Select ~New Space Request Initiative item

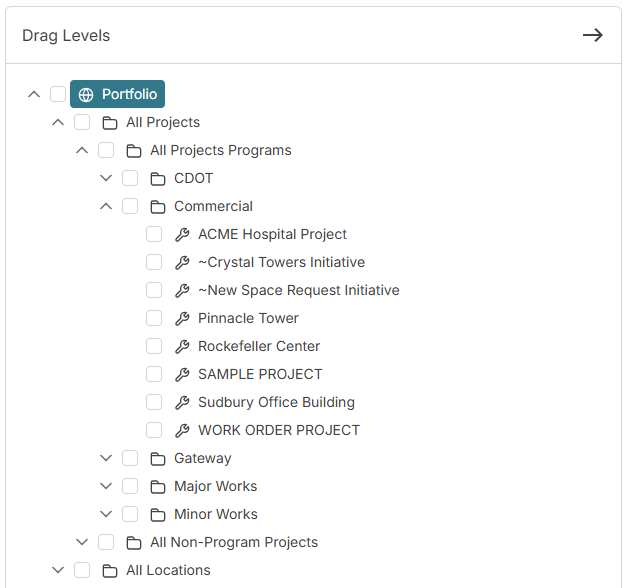click(x=298, y=291)
